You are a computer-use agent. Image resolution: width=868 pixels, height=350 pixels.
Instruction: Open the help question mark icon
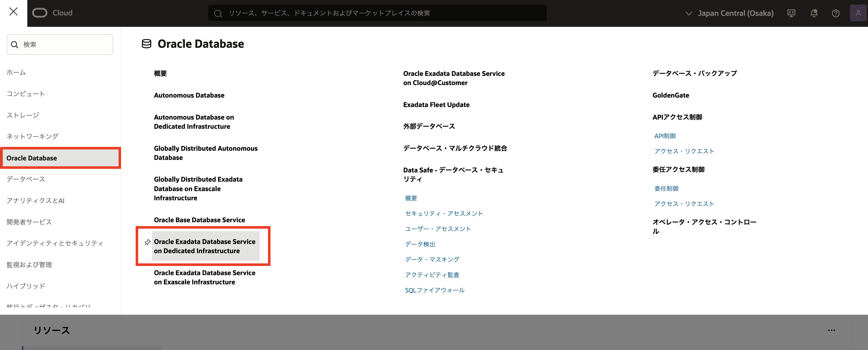(x=836, y=13)
